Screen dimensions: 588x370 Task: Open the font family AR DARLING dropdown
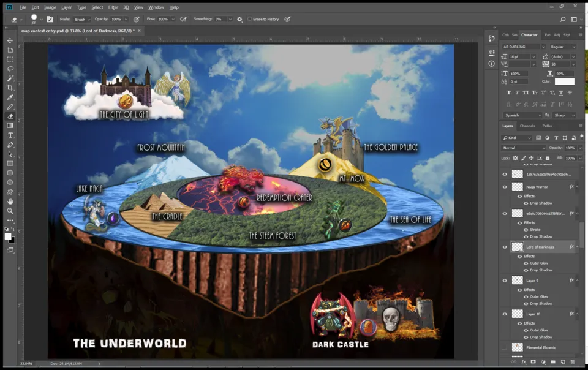coord(543,47)
